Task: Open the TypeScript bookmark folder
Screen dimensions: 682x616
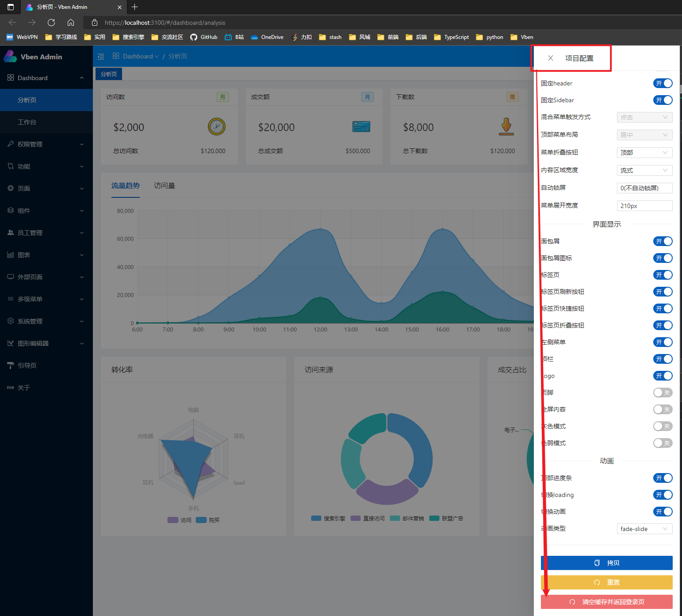Action: tap(452, 37)
